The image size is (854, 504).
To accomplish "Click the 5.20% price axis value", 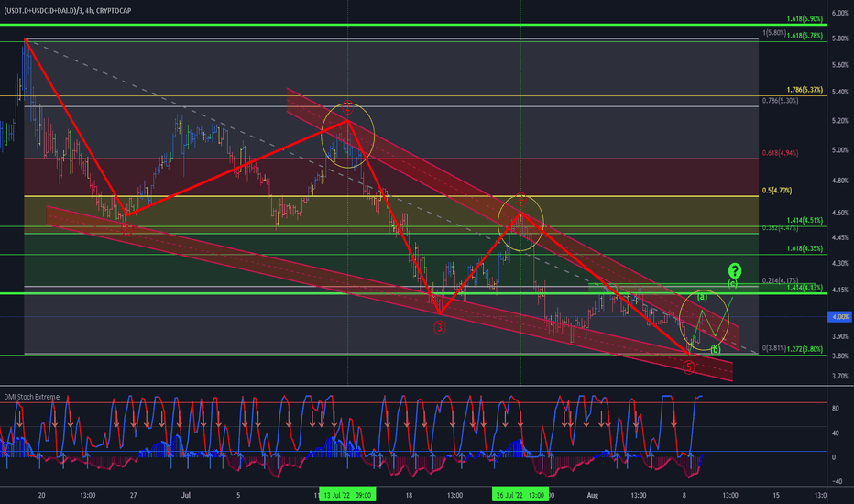I will click(x=840, y=121).
